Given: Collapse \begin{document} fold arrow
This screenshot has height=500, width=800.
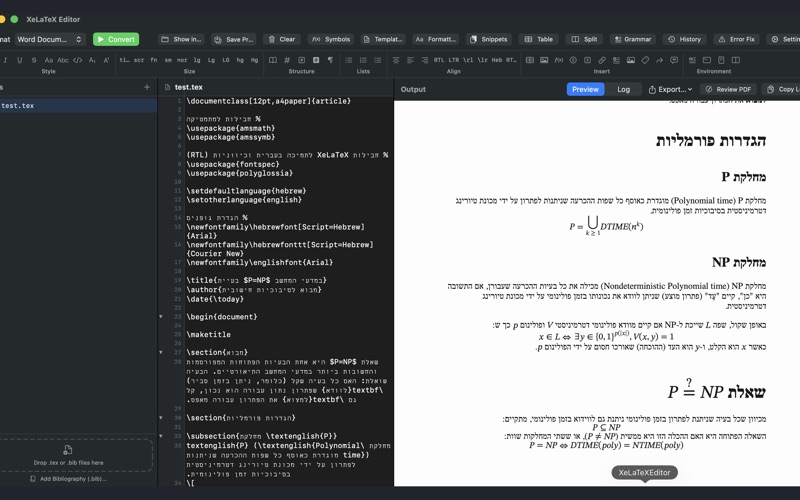Looking at the screenshot, I should point(161,317).
